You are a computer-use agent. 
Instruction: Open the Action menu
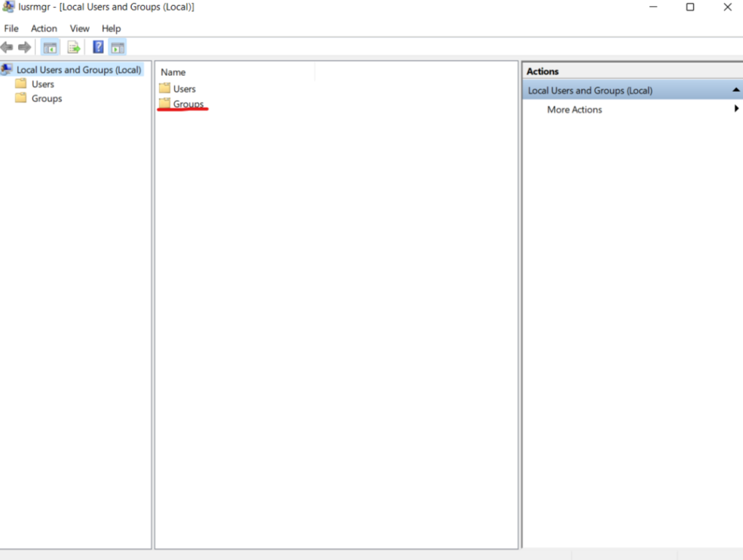tap(43, 28)
